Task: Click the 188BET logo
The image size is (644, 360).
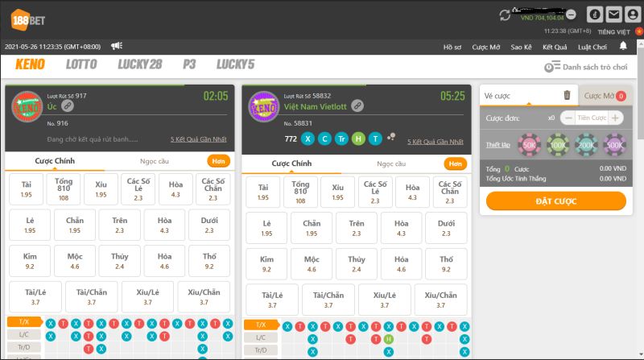Action: click(x=28, y=19)
